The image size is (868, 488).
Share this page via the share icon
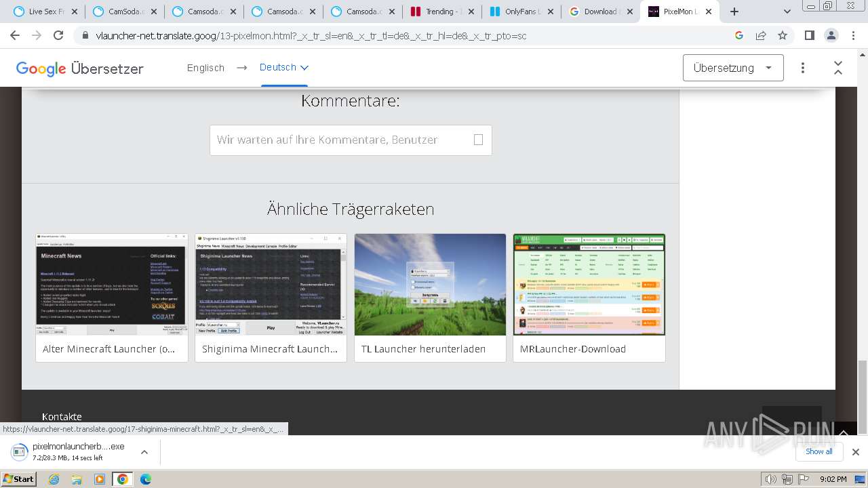761,36
